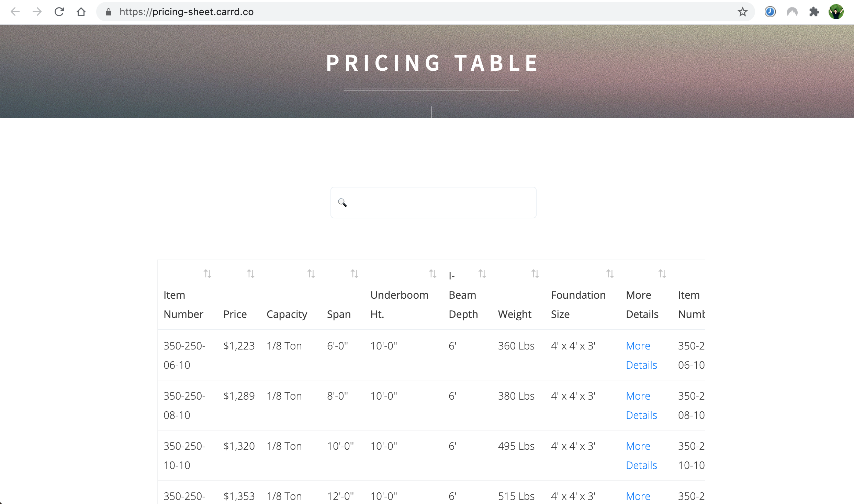Viewport: 854px width, 504px height.
Task: Open More Details for item 350-250-06-10
Action: tap(641, 355)
